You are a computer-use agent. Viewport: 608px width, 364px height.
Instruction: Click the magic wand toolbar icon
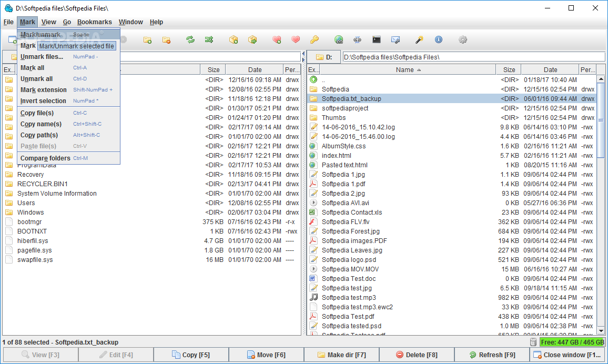419,39
